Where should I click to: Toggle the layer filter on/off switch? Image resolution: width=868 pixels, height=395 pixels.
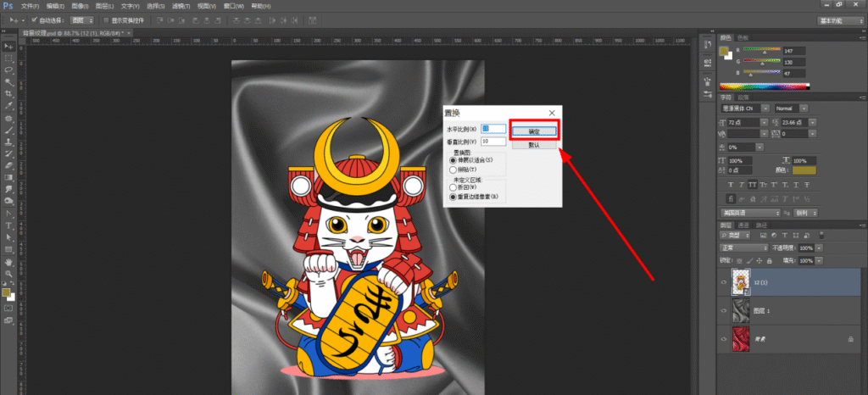coord(821,235)
